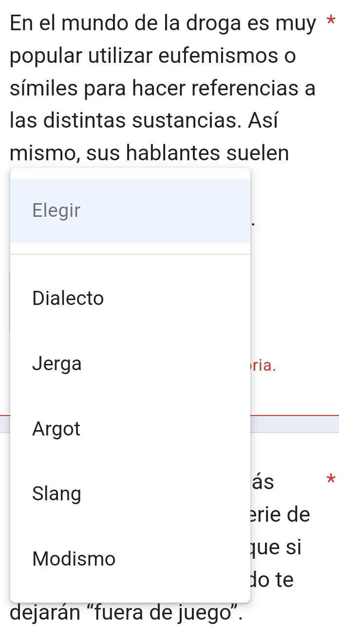Click the line "mismo, sus hablantes suelen"
The width and height of the screenshot is (339, 644).
pos(150,153)
